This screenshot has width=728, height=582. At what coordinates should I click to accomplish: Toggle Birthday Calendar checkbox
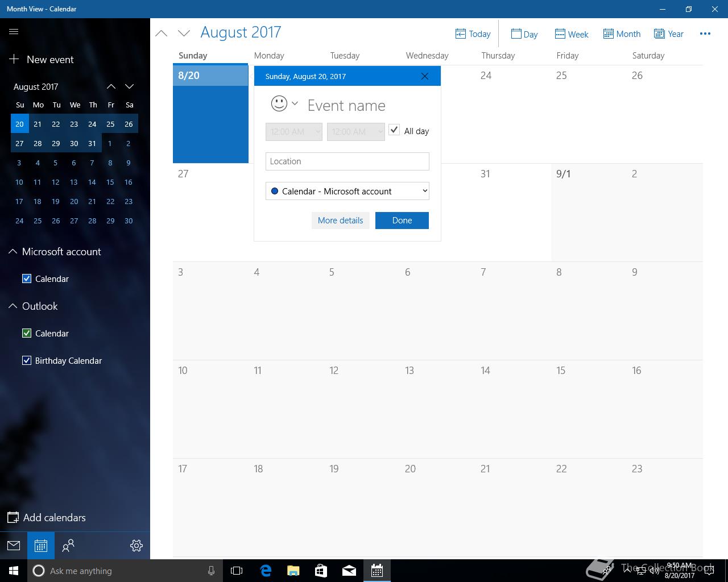(27, 360)
